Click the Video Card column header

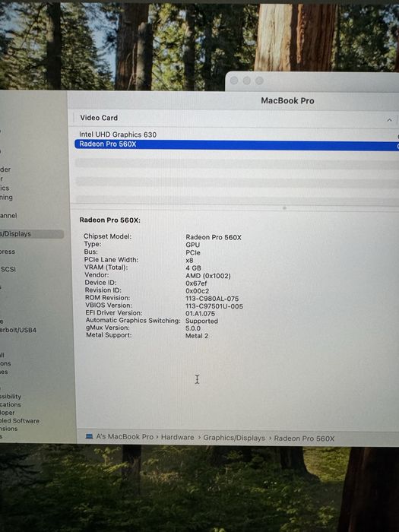coord(99,118)
